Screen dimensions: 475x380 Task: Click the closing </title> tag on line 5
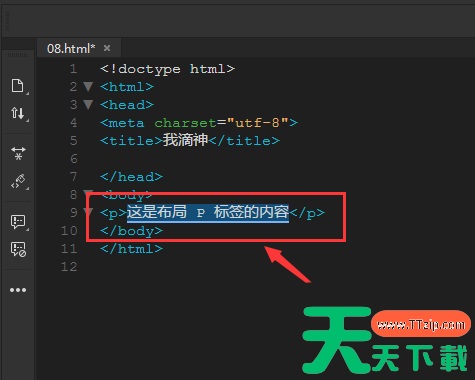pyautogui.click(x=244, y=141)
